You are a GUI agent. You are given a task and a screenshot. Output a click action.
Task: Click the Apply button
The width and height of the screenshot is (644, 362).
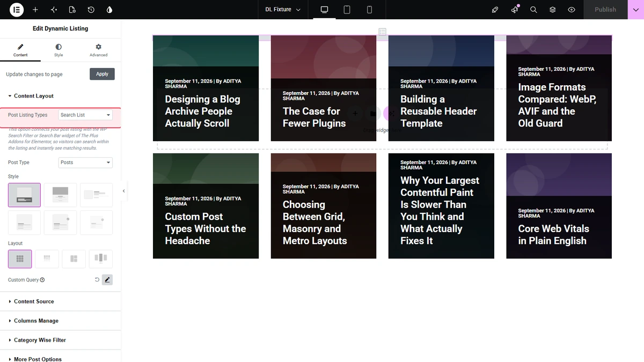102,74
